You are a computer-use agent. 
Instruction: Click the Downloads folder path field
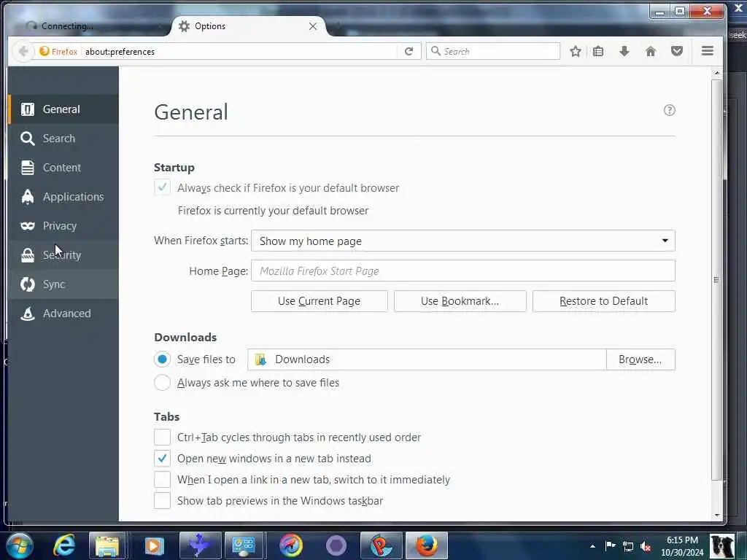pos(427,359)
